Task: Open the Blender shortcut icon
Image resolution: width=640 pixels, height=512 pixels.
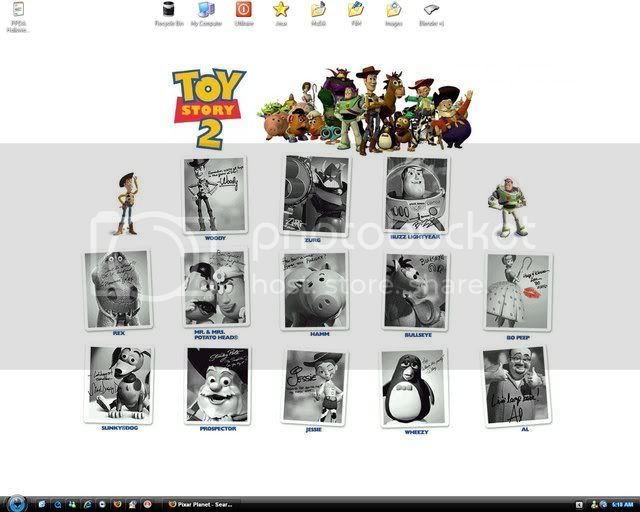Action: tap(432, 10)
